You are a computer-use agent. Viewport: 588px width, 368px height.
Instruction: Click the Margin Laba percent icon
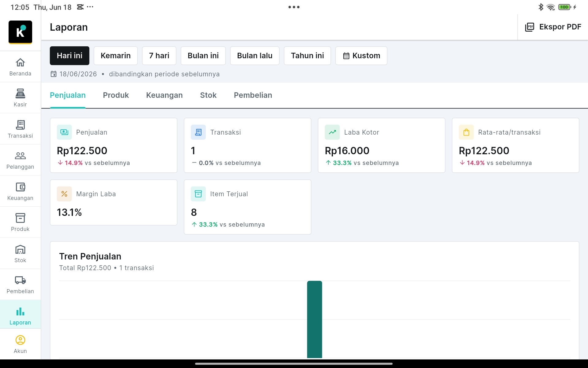pos(64,194)
